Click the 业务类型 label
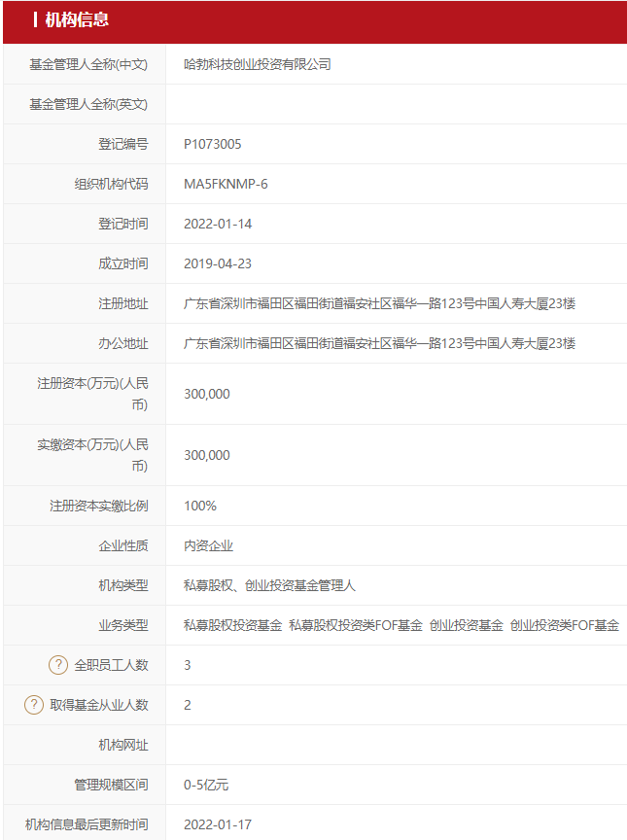 coord(123,625)
